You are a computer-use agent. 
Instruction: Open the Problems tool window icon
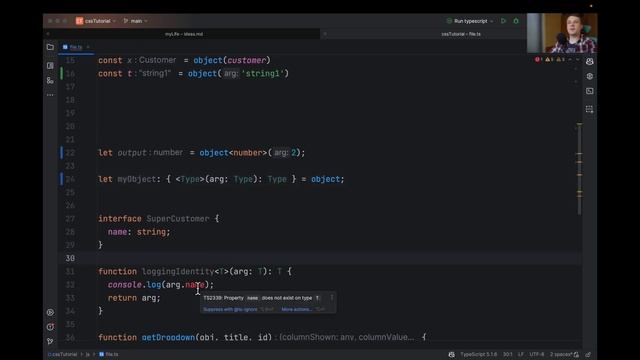[x=50, y=327]
